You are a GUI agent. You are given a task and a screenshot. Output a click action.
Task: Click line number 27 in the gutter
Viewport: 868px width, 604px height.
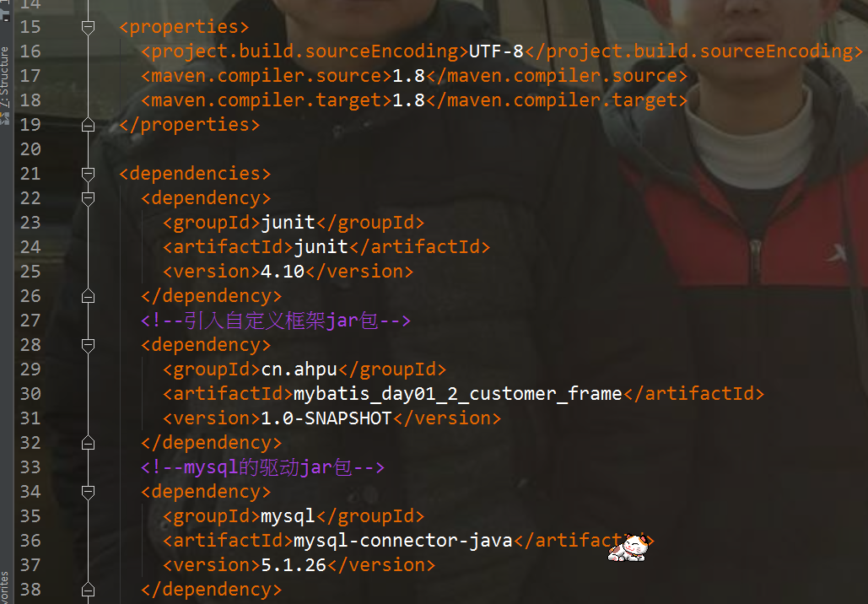pyautogui.click(x=30, y=321)
